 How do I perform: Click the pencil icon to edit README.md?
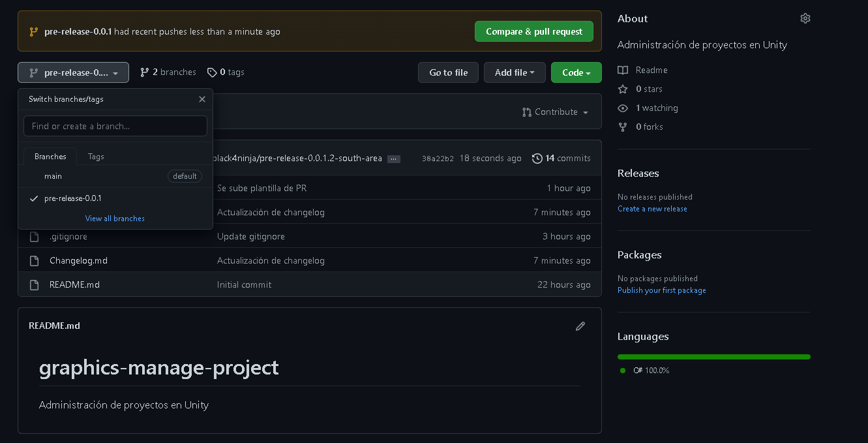580,326
